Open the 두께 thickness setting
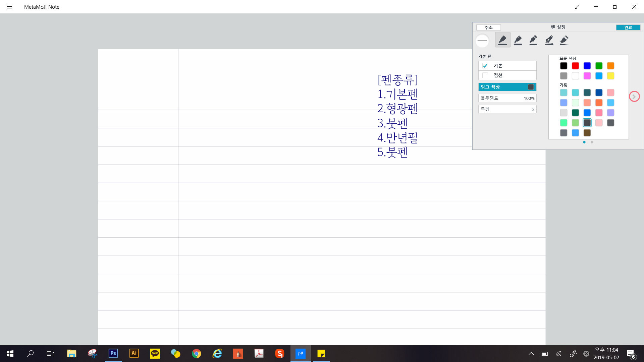 click(x=507, y=109)
